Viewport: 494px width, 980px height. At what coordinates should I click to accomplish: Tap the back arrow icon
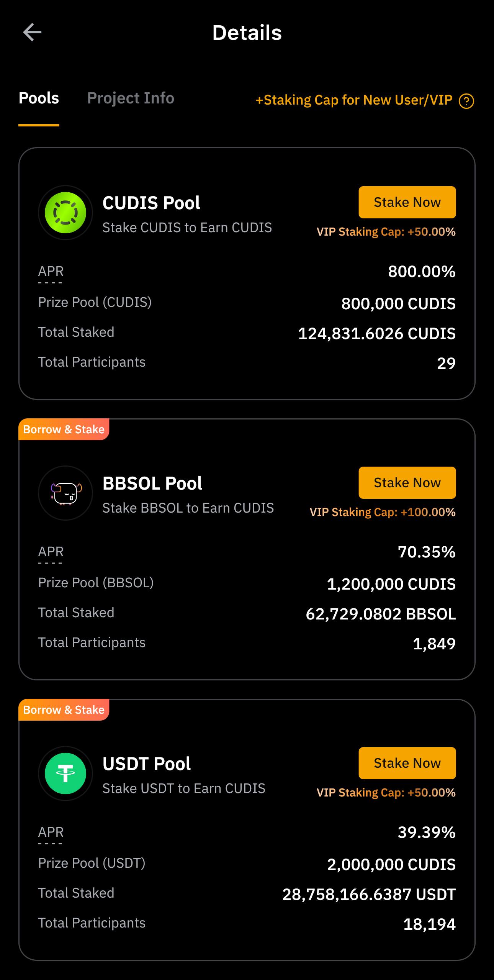coord(32,32)
